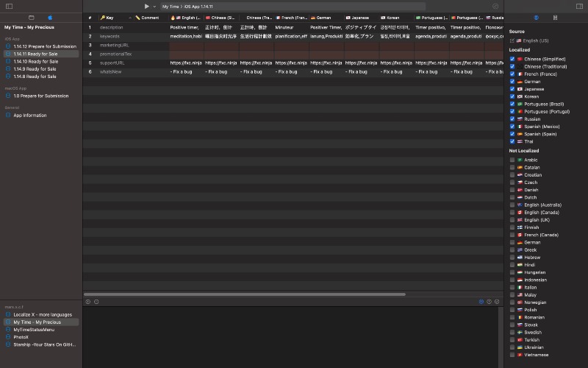
Task: Click the French column header
Action: [x=291, y=18]
